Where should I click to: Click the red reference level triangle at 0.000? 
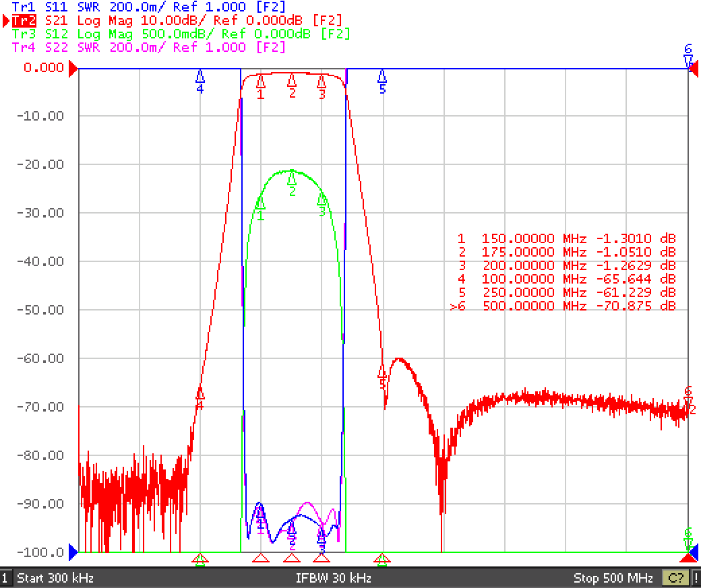73,69
